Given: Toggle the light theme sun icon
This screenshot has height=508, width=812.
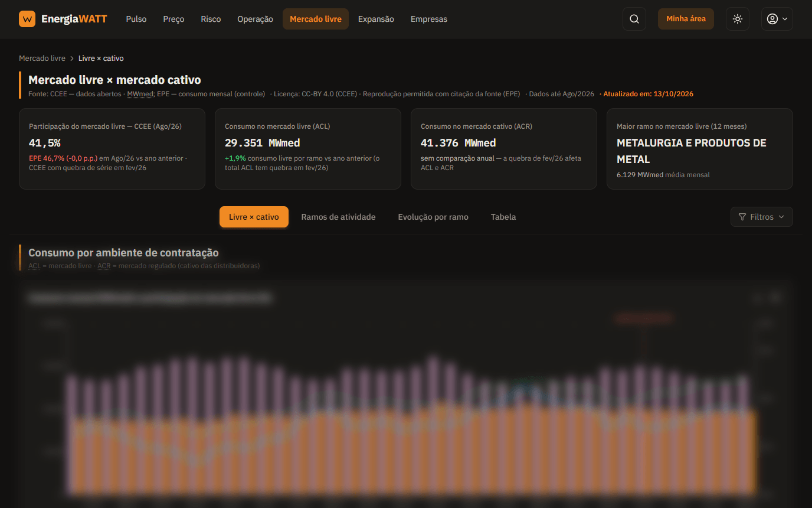Looking at the screenshot, I should pos(738,19).
